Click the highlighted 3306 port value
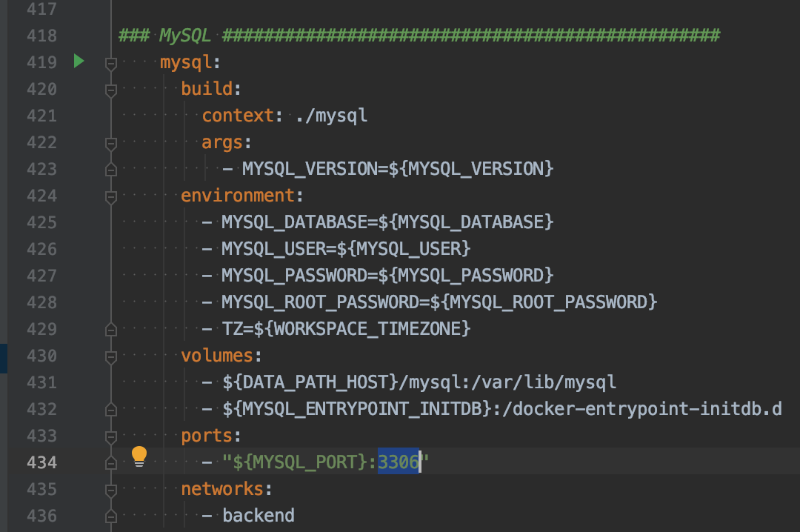The width and height of the screenshot is (800, 532). coord(399,462)
